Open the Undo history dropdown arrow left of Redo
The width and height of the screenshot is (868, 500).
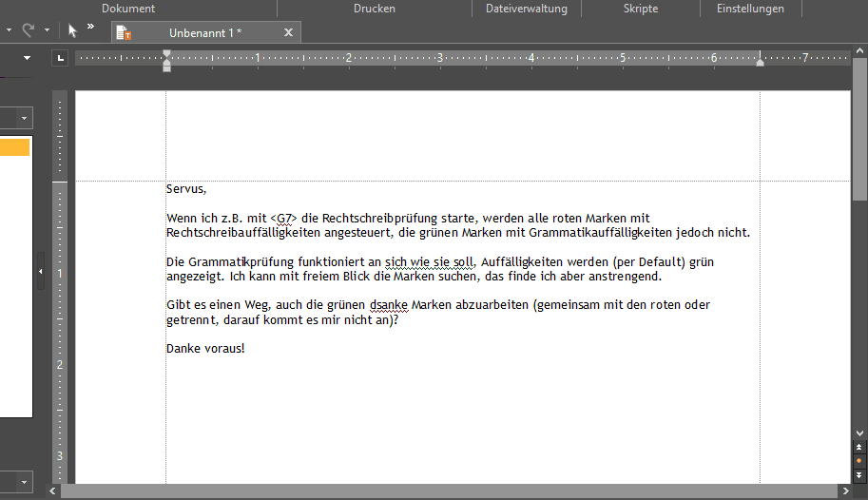pyautogui.click(x=9, y=29)
